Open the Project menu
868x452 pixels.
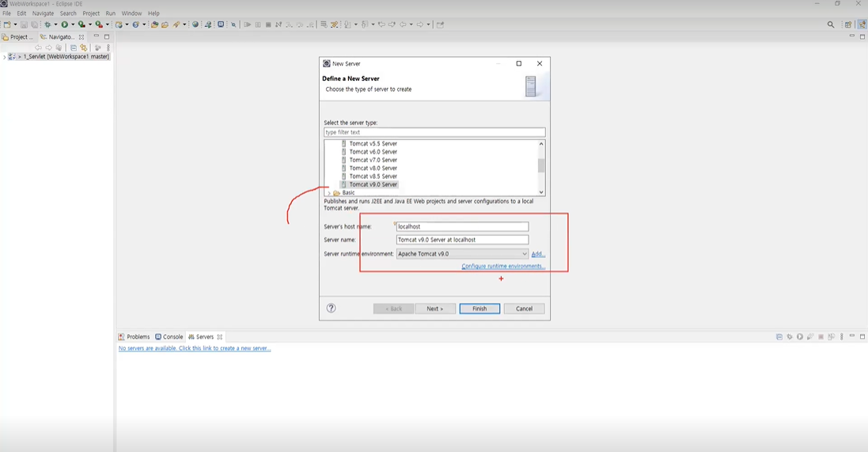click(x=91, y=13)
